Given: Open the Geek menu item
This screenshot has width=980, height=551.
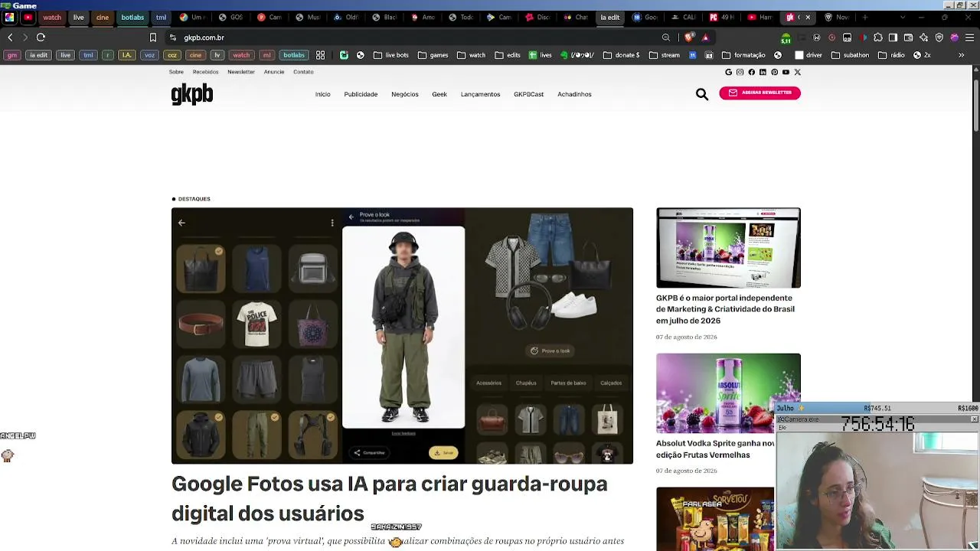Looking at the screenshot, I should pos(439,94).
